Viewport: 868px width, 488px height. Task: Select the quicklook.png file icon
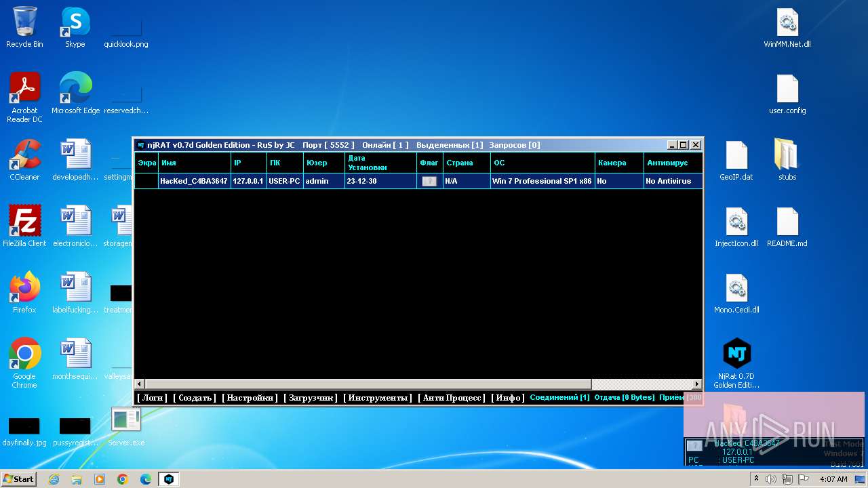pos(126,27)
